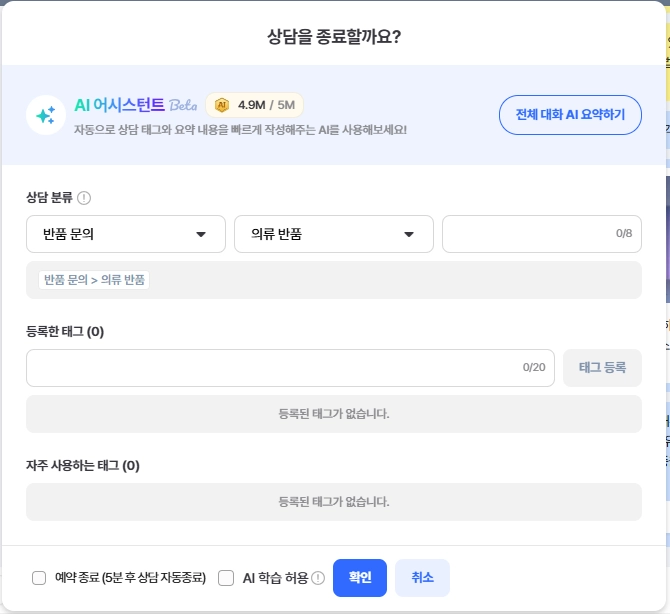The height and width of the screenshot is (614, 670).
Task: Click the 4.9M / 5M token usage badge
Action: coord(254,104)
